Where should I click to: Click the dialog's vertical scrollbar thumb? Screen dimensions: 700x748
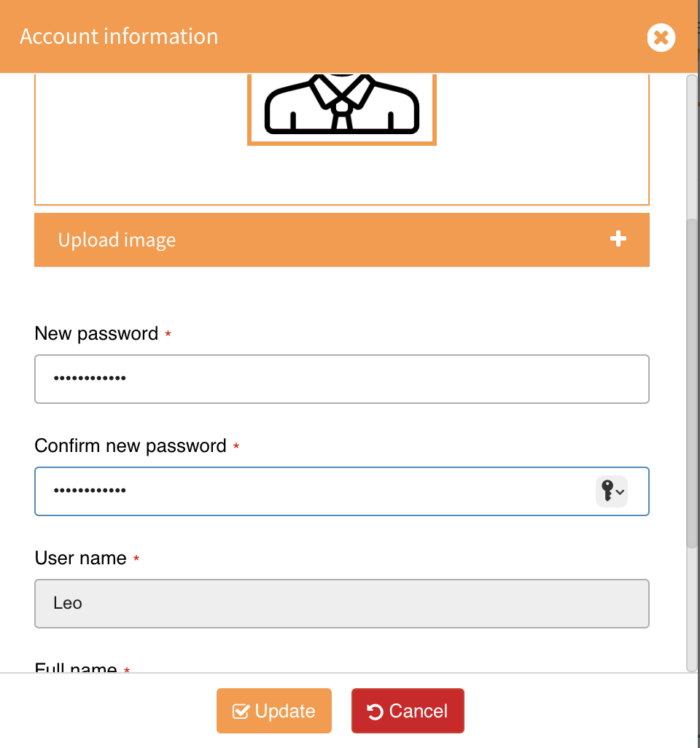pos(692,379)
